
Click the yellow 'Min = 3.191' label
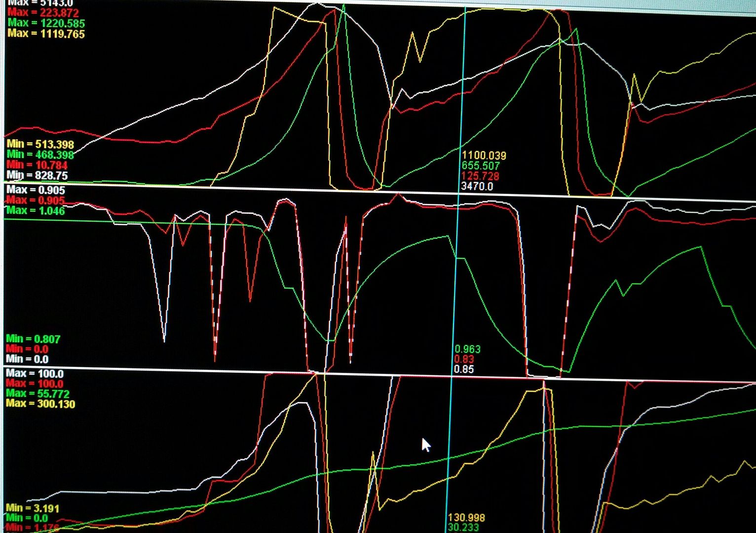click(33, 508)
